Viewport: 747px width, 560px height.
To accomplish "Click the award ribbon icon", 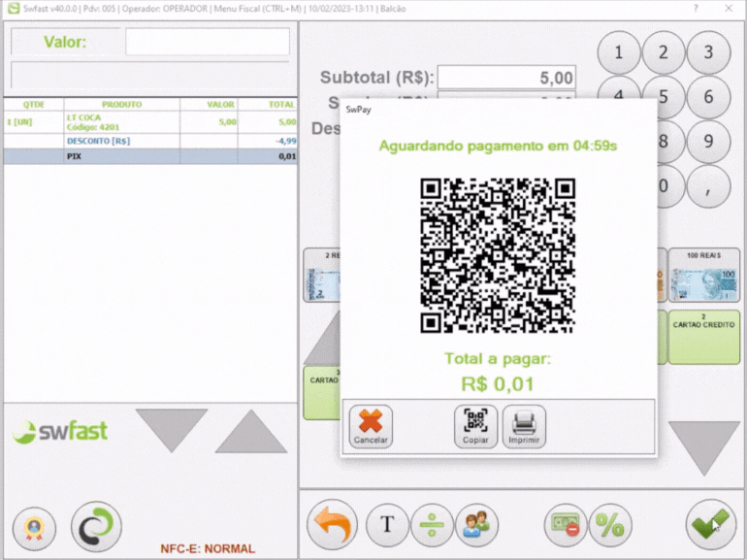I will [x=34, y=529].
